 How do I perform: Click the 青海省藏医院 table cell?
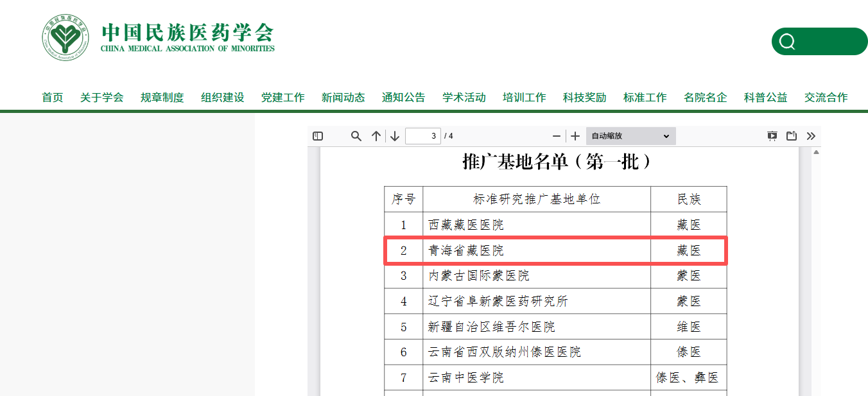click(x=537, y=250)
